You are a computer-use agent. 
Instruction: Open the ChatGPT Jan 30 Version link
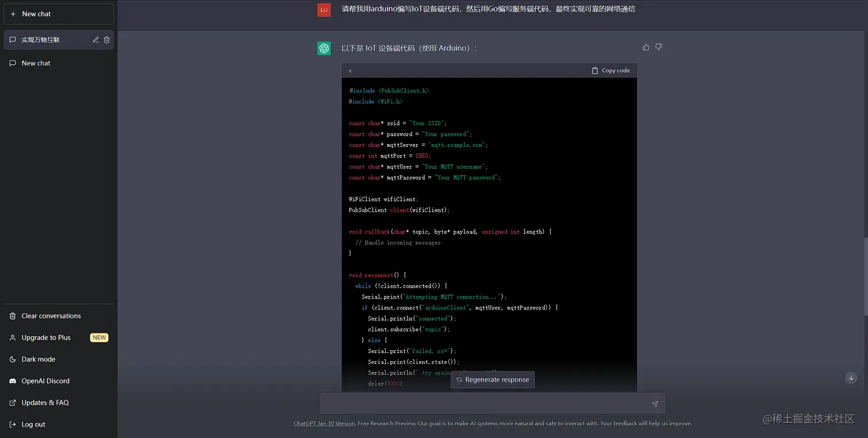(x=324, y=424)
